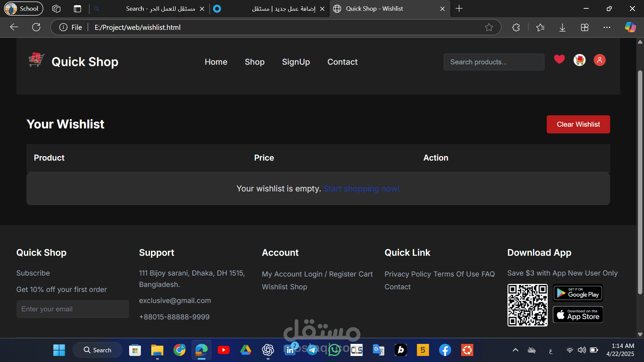Click the Quick Shop cart logo

pos(36,60)
